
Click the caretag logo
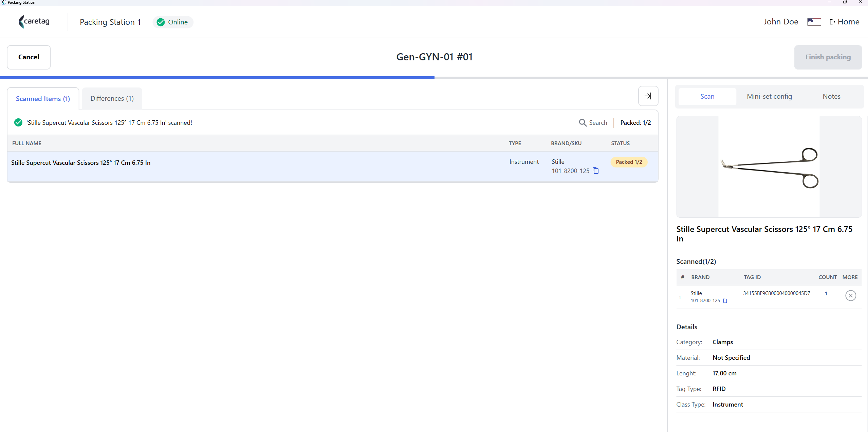click(x=34, y=22)
